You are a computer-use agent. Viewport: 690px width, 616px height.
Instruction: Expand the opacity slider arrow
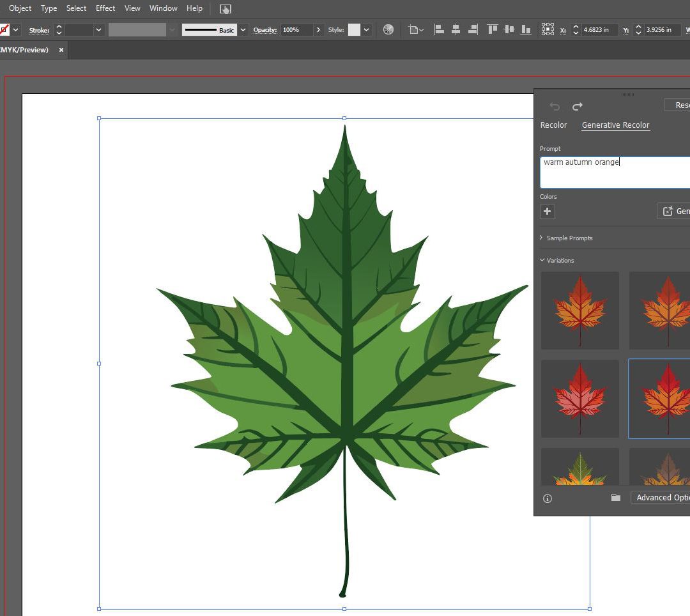click(x=318, y=30)
